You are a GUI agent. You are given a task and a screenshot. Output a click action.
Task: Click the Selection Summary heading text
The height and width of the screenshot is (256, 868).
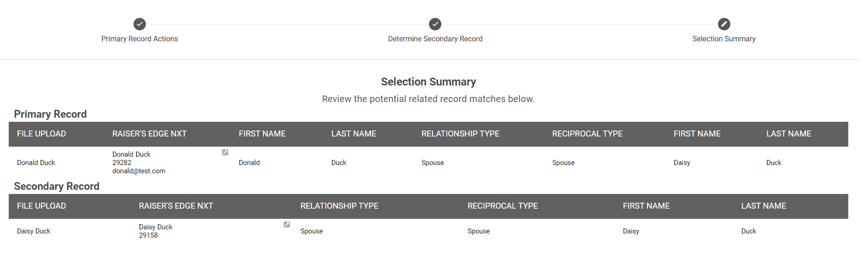(428, 82)
